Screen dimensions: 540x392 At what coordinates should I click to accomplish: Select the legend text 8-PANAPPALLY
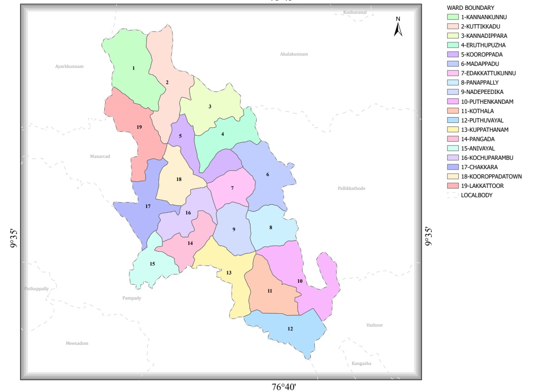click(480, 83)
